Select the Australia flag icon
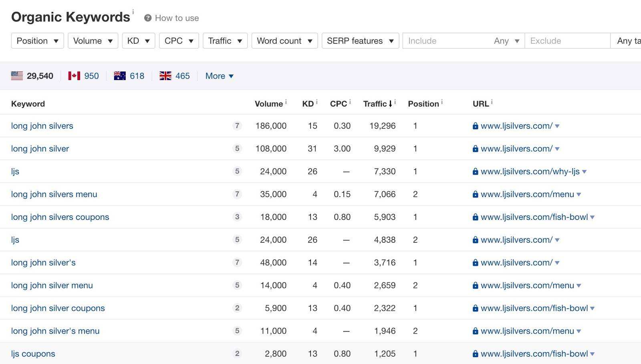 [120, 76]
